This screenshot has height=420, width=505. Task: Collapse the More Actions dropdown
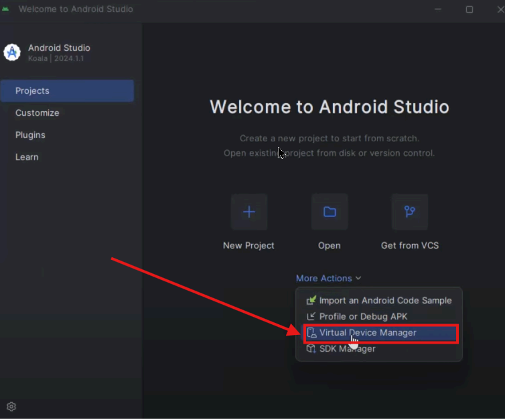click(328, 278)
